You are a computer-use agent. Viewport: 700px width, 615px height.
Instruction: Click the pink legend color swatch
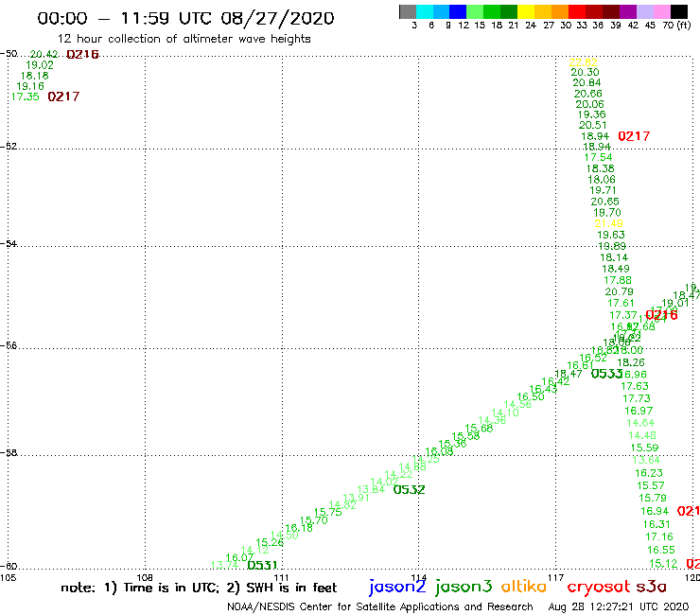coord(661,11)
